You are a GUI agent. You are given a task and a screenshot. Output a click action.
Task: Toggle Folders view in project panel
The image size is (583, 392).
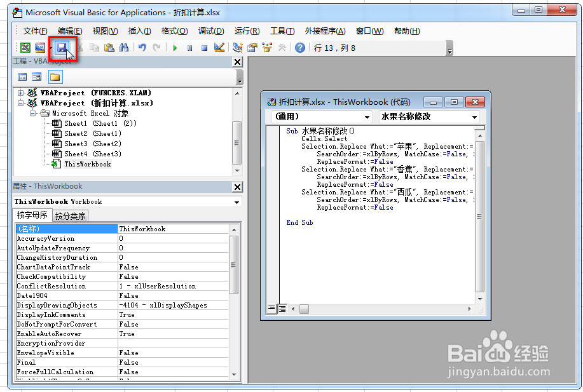(x=55, y=77)
